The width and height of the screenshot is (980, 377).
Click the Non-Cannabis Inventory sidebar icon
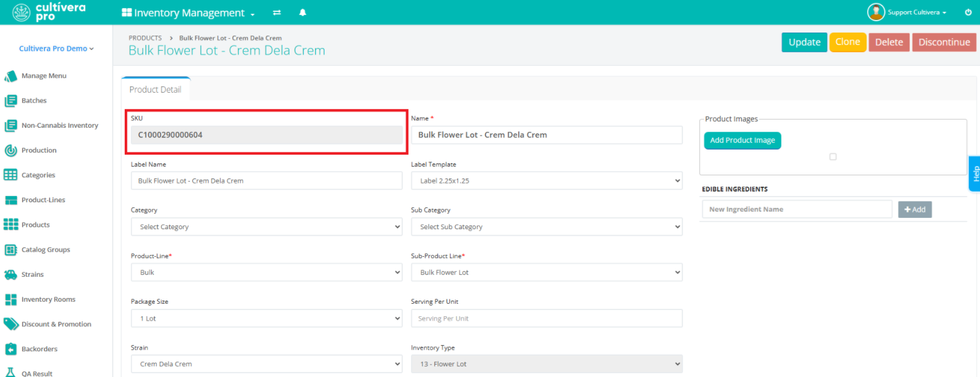click(11, 125)
